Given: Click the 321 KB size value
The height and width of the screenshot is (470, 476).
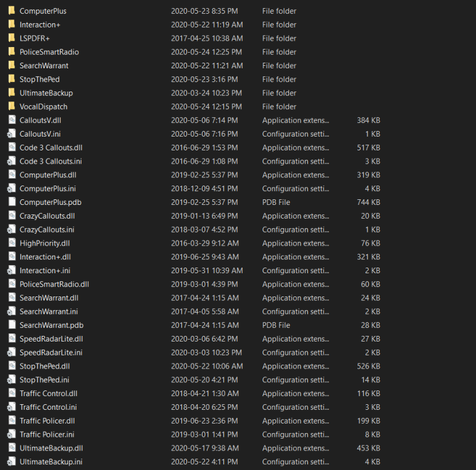Looking at the screenshot, I should (368, 257).
